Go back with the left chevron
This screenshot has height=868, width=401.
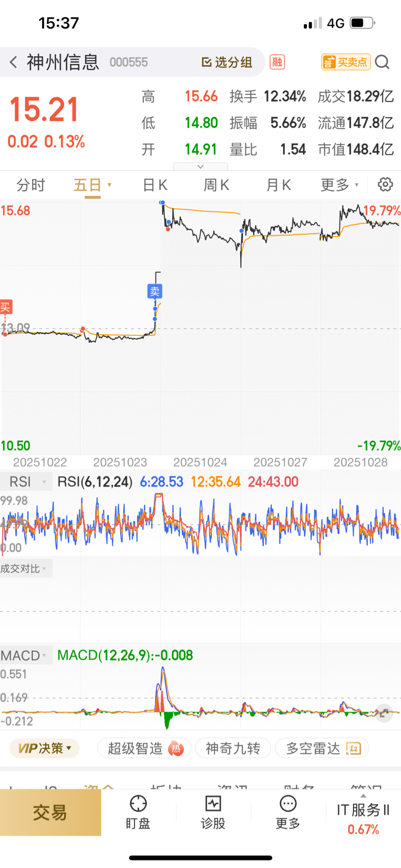pyautogui.click(x=14, y=62)
